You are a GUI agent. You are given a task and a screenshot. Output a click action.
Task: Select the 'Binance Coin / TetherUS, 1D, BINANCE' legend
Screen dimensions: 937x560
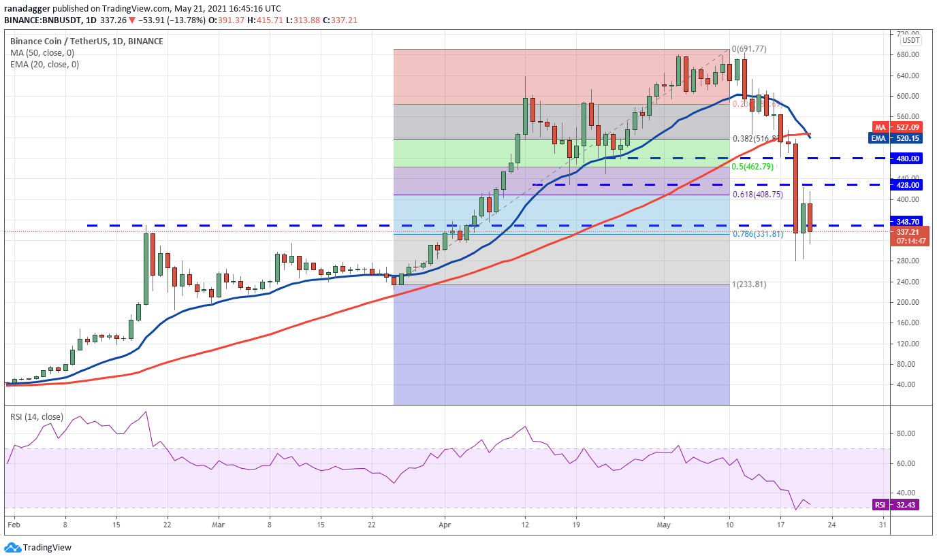[86, 42]
